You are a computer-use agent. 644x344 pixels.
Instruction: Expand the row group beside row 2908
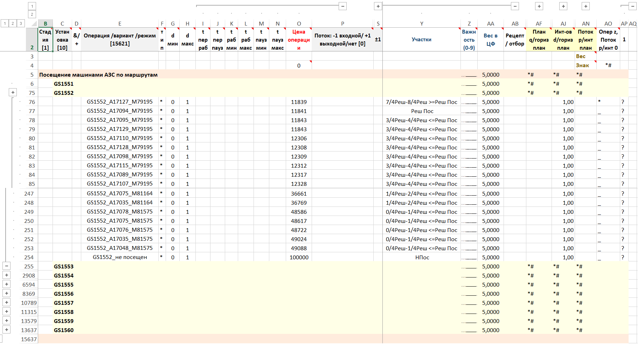7,275
